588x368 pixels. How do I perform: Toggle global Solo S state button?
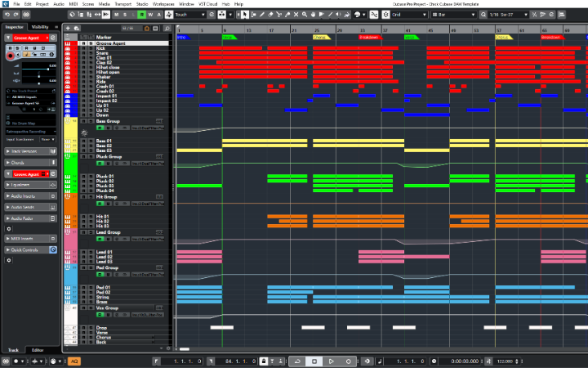click(x=125, y=15)
